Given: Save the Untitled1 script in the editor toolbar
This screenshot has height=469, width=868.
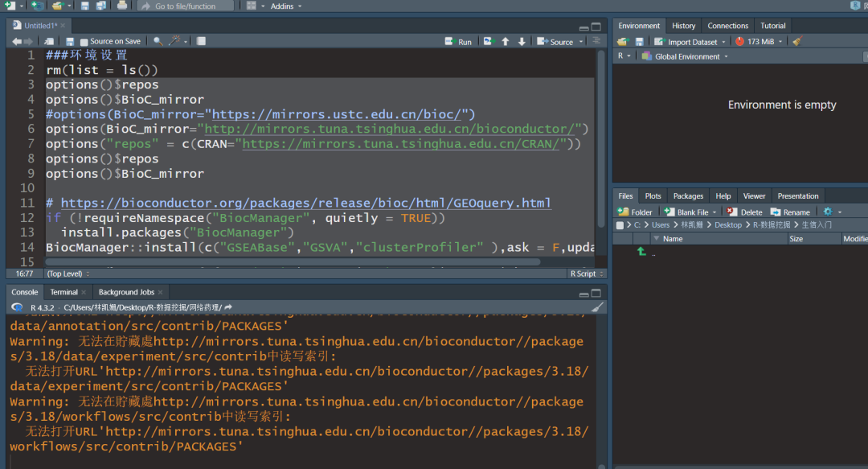Looking at the screenshot, I should coord(70,41).
